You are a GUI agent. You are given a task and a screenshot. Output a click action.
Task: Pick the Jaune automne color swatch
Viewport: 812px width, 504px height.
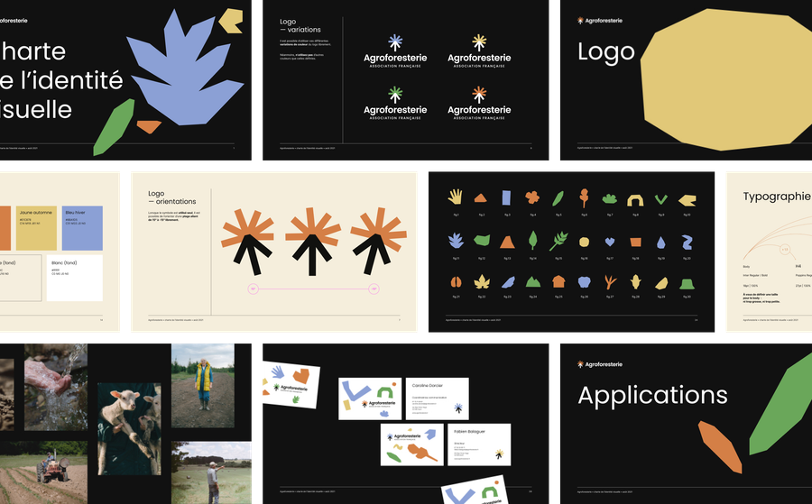(x=37, y=228)
